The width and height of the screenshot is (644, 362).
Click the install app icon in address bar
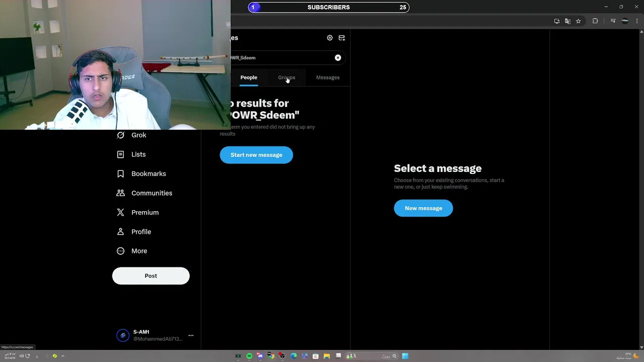coord(556,21)
